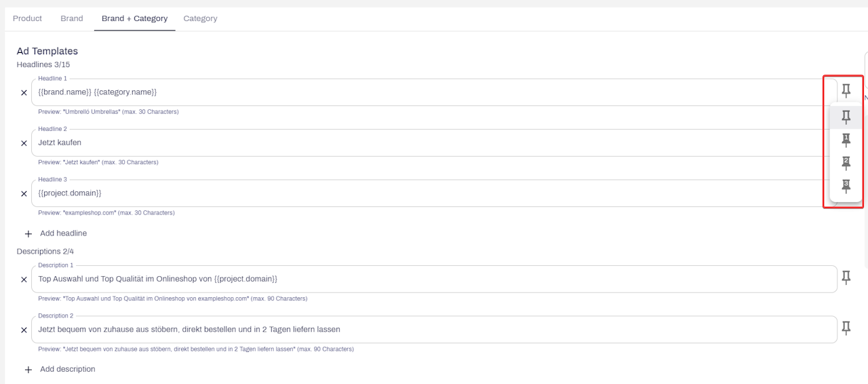Choose pin position 1 in pin menu
This screenshot has width=868, height=384.
pyautogui.click(x=846, y=140)
